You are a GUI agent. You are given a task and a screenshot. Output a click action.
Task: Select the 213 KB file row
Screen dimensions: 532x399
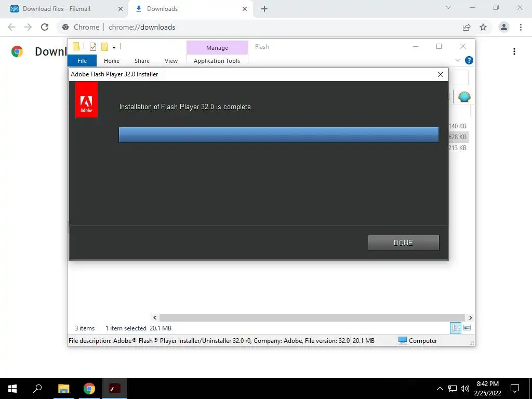coord(457,148)
